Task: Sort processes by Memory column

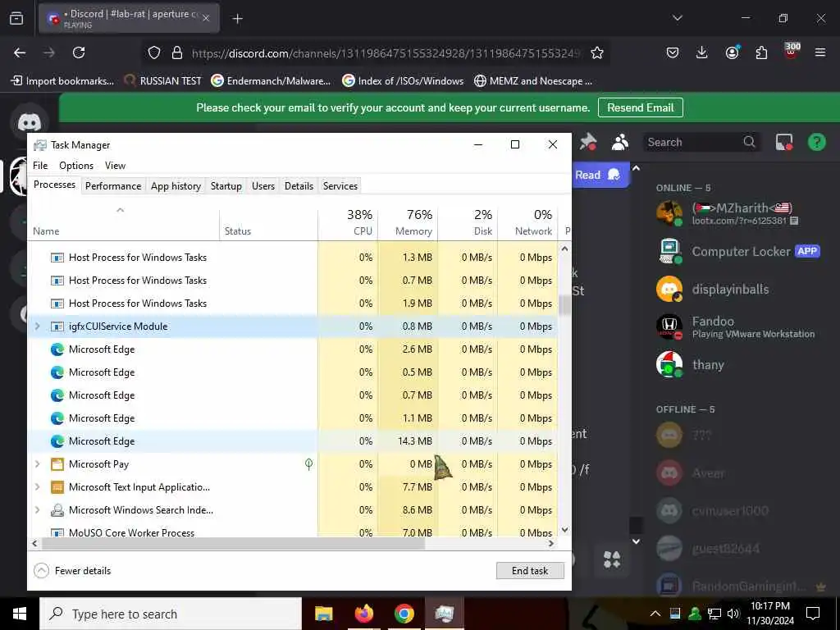Action: pos(408,222)
